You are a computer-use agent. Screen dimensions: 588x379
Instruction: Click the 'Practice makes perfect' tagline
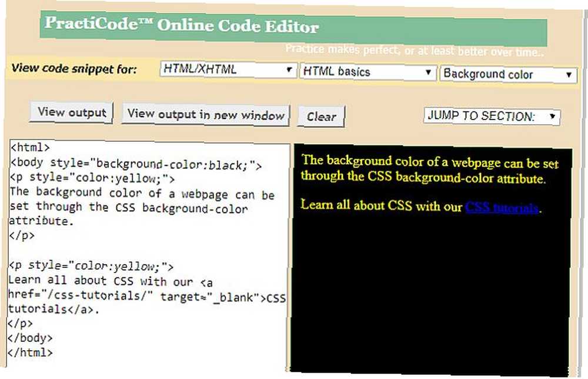(x=415, y=50)
